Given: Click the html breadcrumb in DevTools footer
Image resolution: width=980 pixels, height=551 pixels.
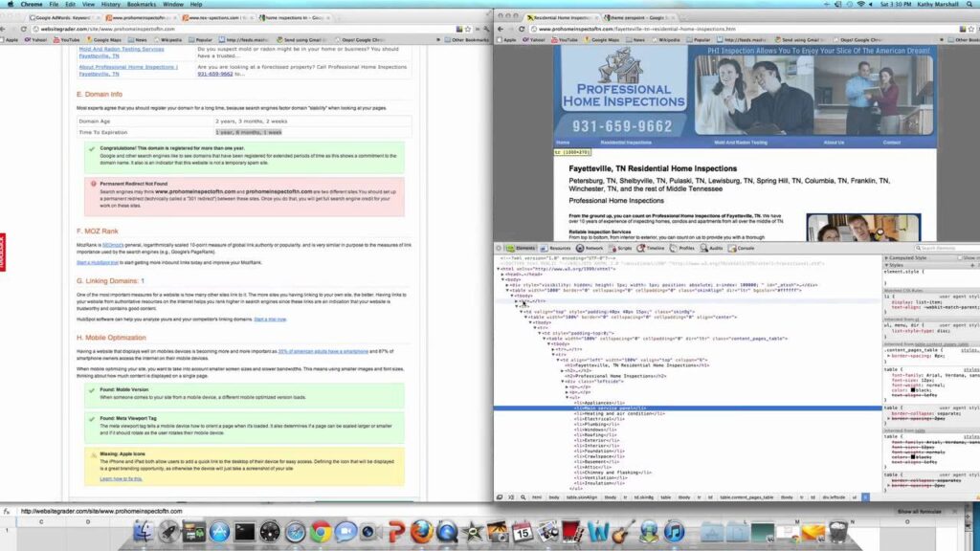Looking at the screenshot, I should [537, 497].
